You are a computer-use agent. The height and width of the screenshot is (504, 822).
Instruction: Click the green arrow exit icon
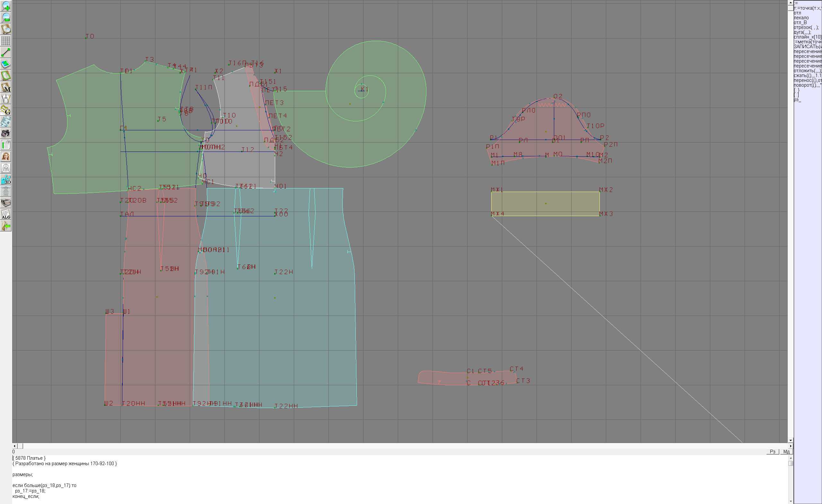[x=6, y=226]
